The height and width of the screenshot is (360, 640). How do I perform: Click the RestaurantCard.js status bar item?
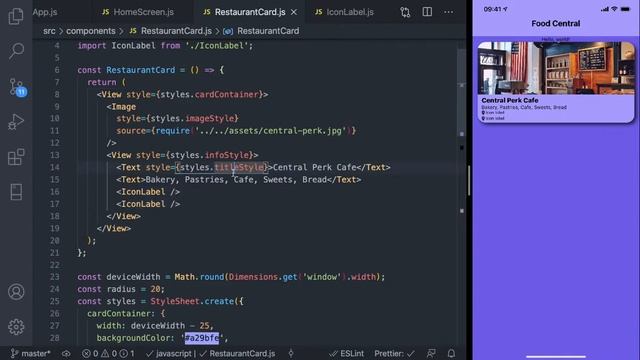coord(238,353)
